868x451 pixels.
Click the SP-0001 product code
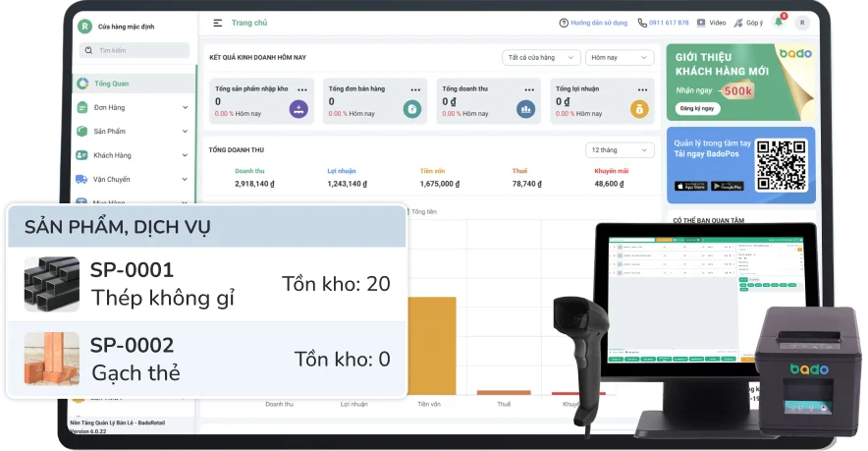132,270
